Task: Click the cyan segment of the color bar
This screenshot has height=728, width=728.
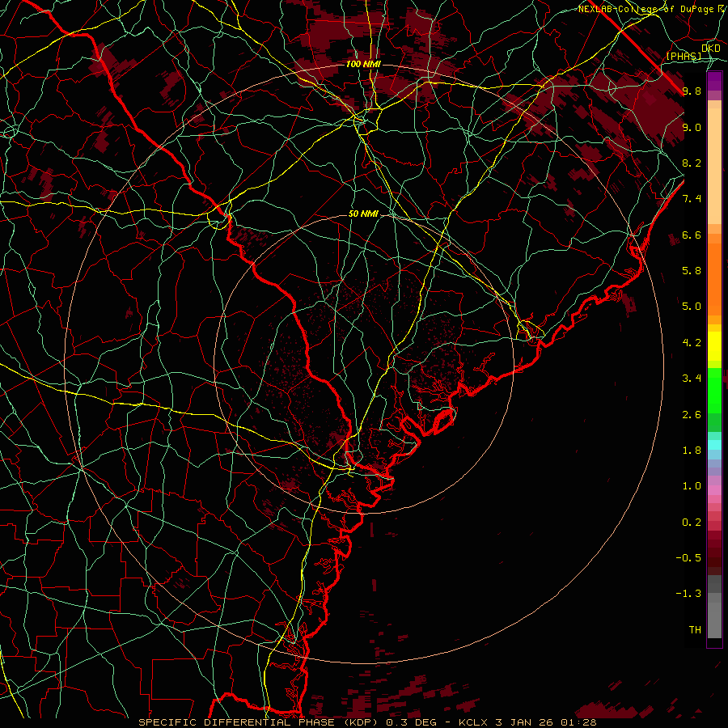Action: pos(714,445)
